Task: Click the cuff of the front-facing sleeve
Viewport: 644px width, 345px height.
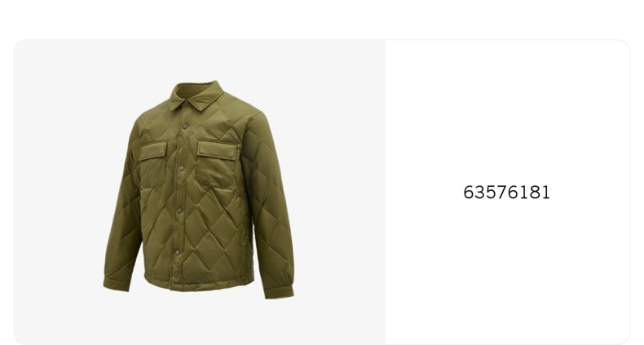Action: pos(279,291)
